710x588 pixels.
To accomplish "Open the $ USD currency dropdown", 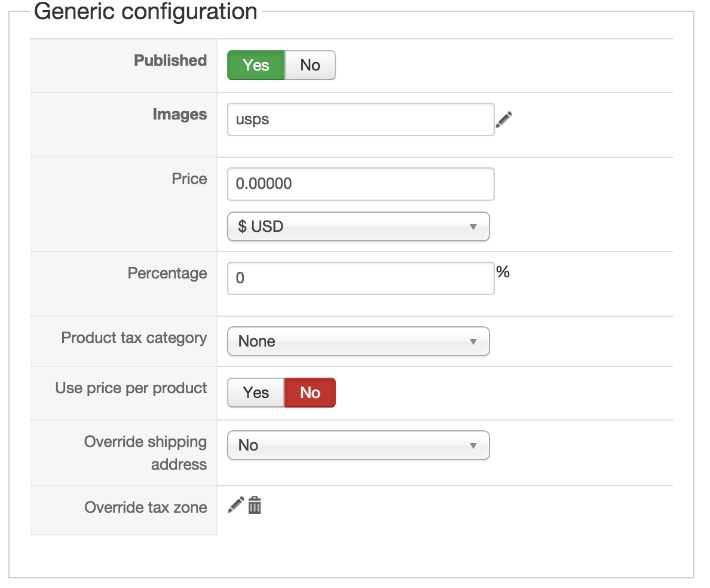I will pyautogui.click(x=358, y=226).
